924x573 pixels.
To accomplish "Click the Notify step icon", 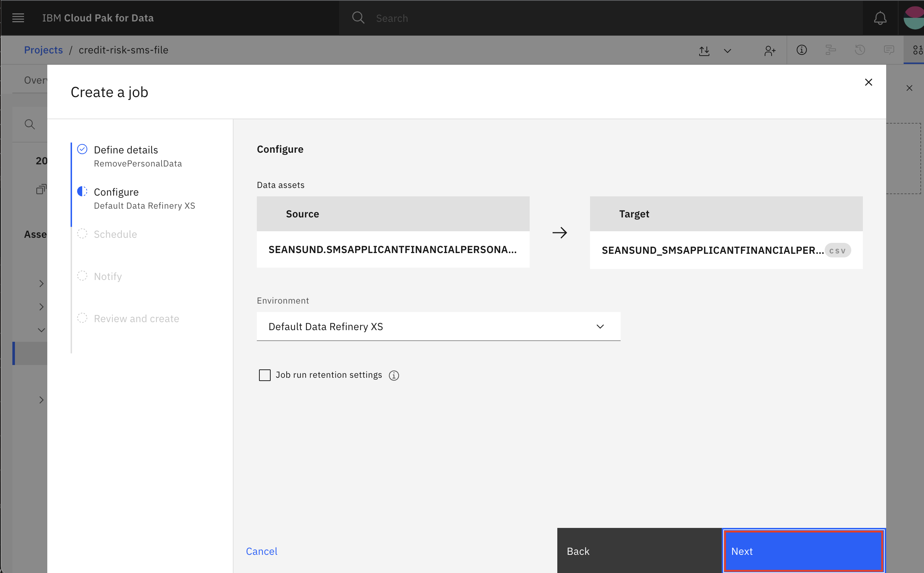I will pos(82,275).
